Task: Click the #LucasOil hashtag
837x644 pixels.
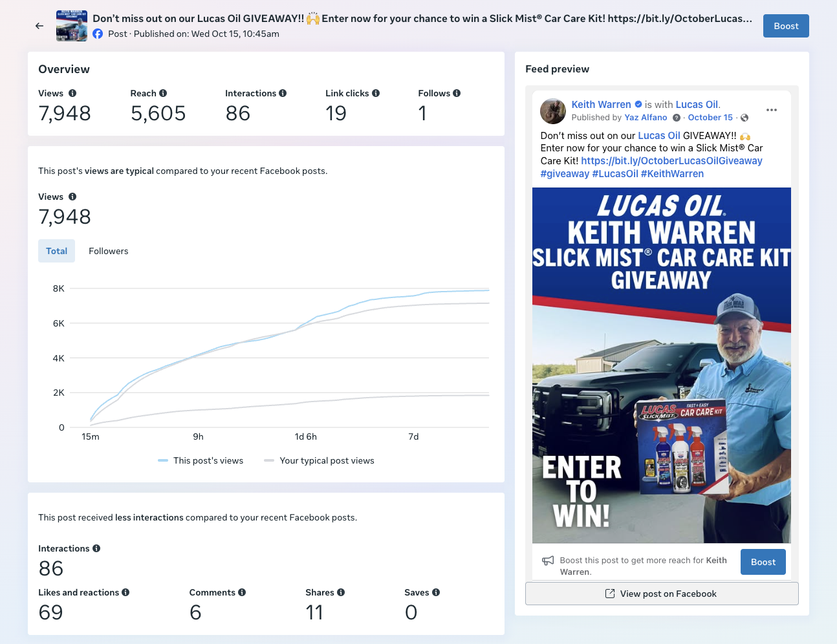Action: 615,174
